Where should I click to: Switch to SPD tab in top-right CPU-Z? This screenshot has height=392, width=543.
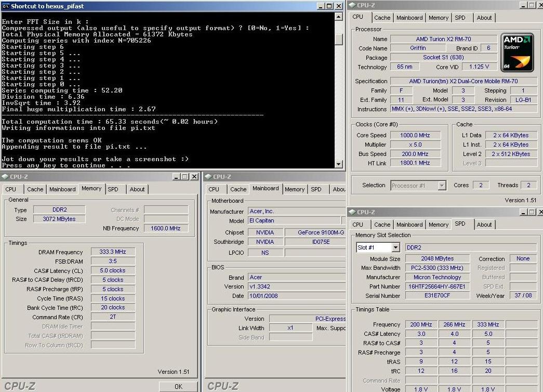(x=460, y=18)
